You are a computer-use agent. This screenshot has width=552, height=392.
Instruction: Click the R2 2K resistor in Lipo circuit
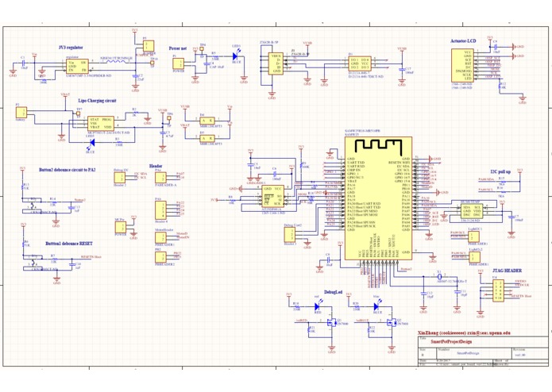click(x=135, y=113)
